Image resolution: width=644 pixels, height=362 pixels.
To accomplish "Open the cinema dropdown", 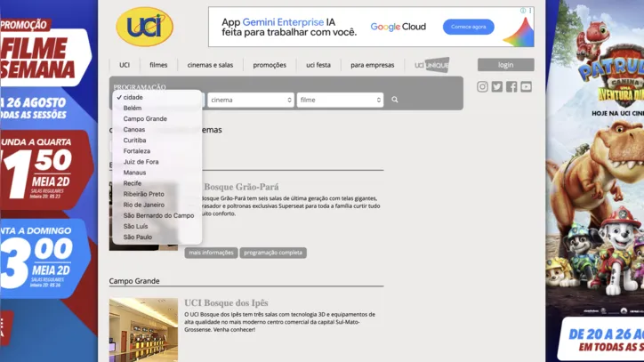I will coord(251,100).
